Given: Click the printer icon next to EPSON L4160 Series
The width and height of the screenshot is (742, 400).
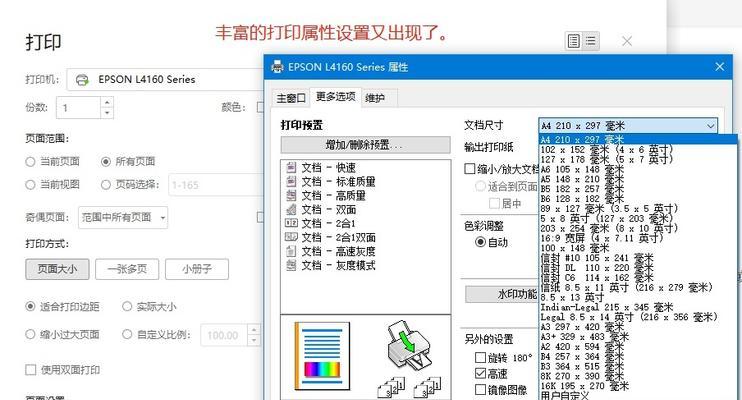Looking at the screenshot, I should click(82, 80).
